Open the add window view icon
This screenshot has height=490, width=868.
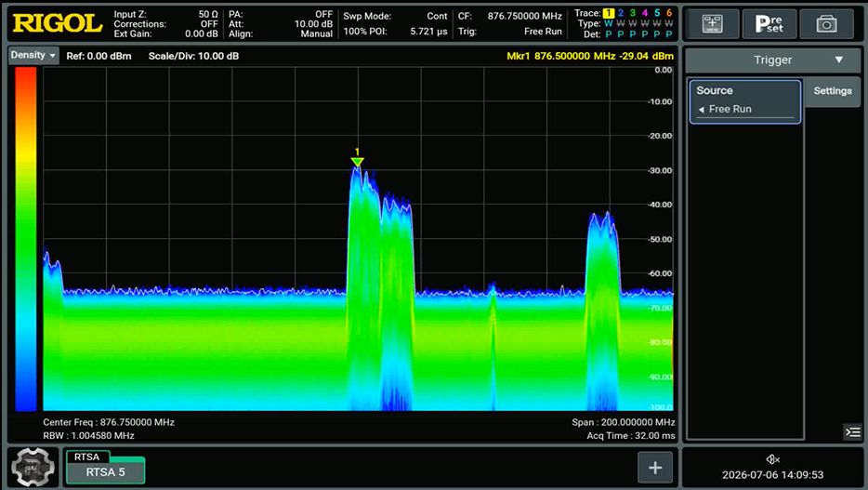coord(712,24)
